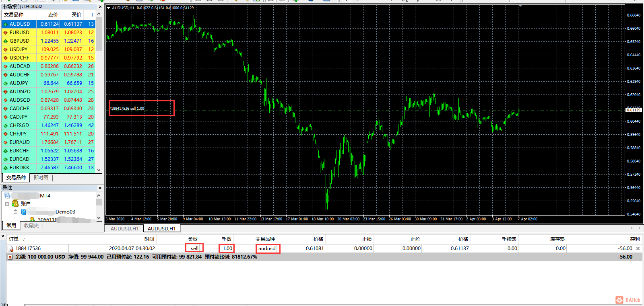Switch to the first AUDUSD,H1 chart tab
Viewport: 644px width, 306px height.
(x=124, y=229)
